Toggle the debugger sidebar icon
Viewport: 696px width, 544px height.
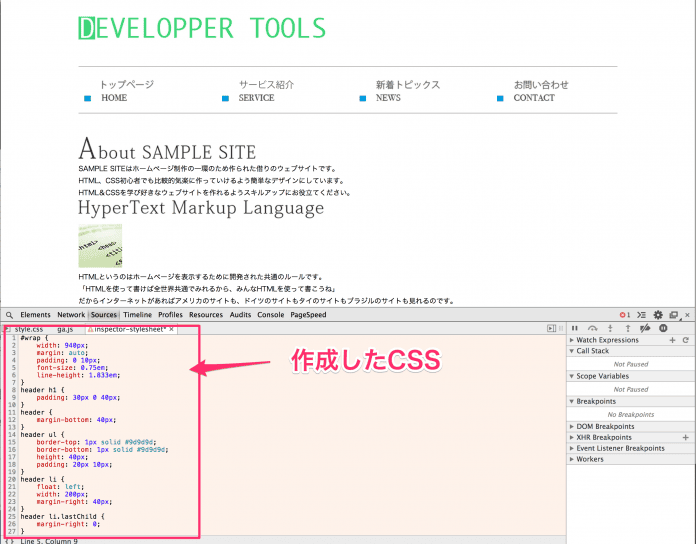click(x=551, y=328)
